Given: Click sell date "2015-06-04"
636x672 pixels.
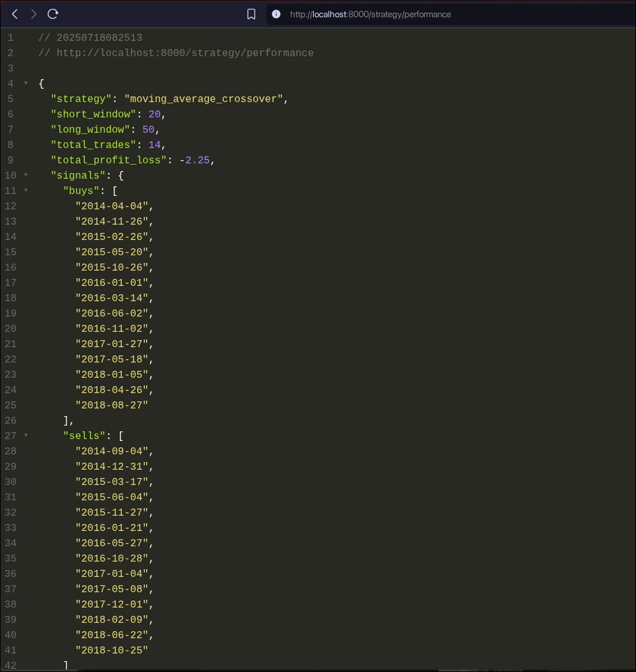Looking at the screenshot, I should (112, 497).
